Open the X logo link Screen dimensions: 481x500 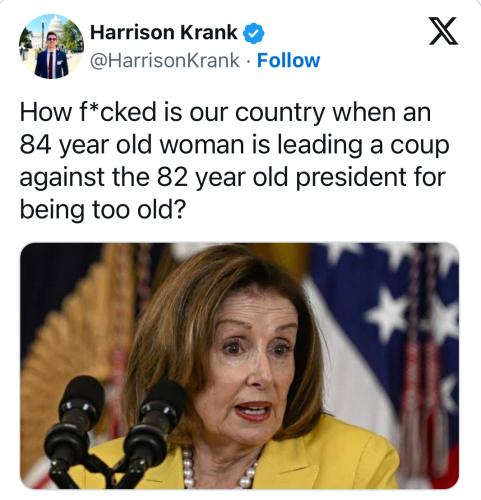click(x=443, y=31)
